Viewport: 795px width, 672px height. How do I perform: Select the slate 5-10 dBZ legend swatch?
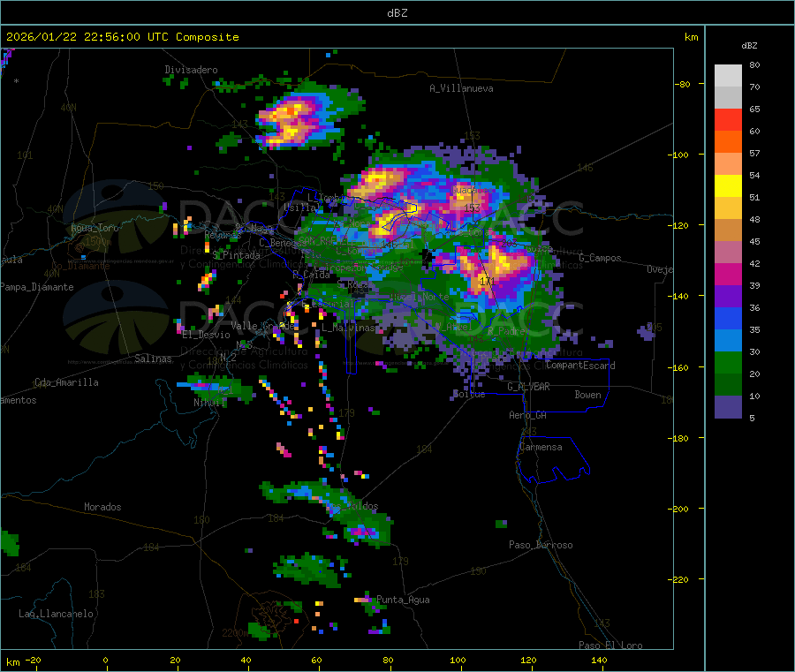(728, 407)
